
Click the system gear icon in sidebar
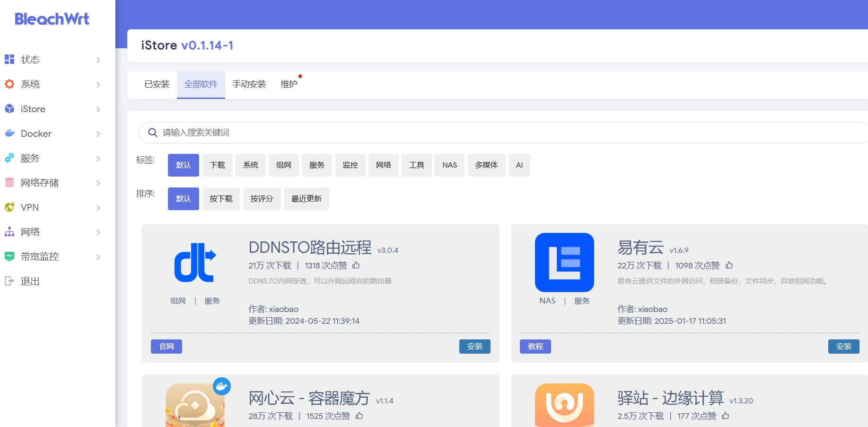tap(9, 84)
